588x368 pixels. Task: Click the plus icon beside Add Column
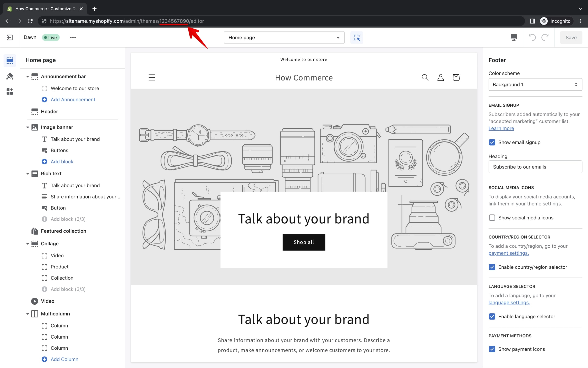tap(45, 359)
